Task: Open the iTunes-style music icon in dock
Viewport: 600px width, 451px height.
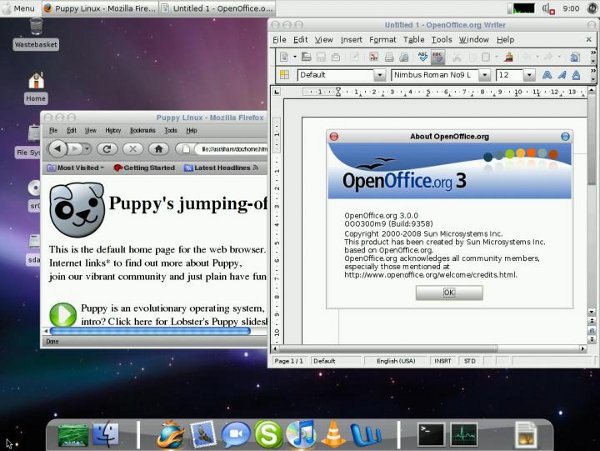Action: tap(301, 434)
